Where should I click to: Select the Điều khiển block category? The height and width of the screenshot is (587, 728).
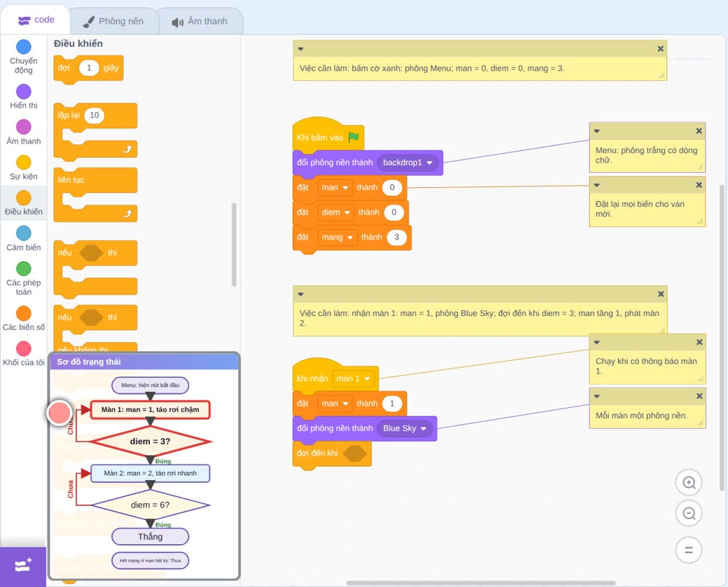(23, 203)
